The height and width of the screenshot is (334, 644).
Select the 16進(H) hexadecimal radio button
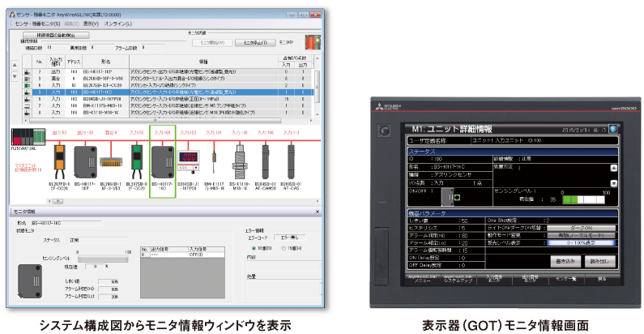pos(284,247)
